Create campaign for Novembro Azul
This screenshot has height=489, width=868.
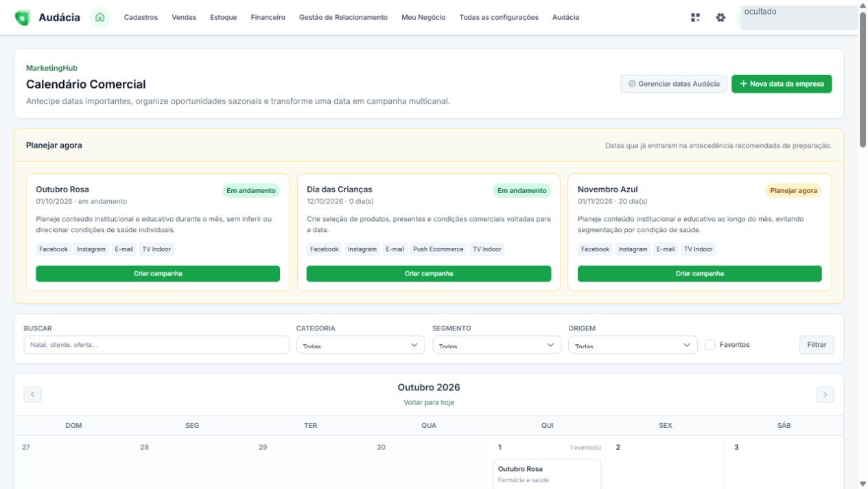(699, 273)
